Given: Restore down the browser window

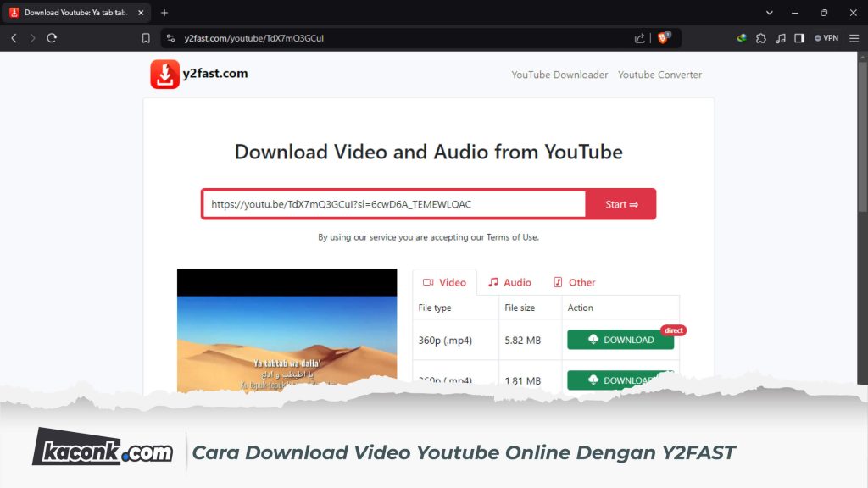Looking at the screenshot, I should point(824,13).
